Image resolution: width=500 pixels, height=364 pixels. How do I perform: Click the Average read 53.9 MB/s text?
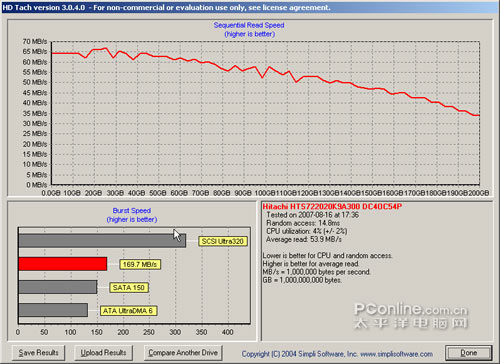[x=304, y=239]
